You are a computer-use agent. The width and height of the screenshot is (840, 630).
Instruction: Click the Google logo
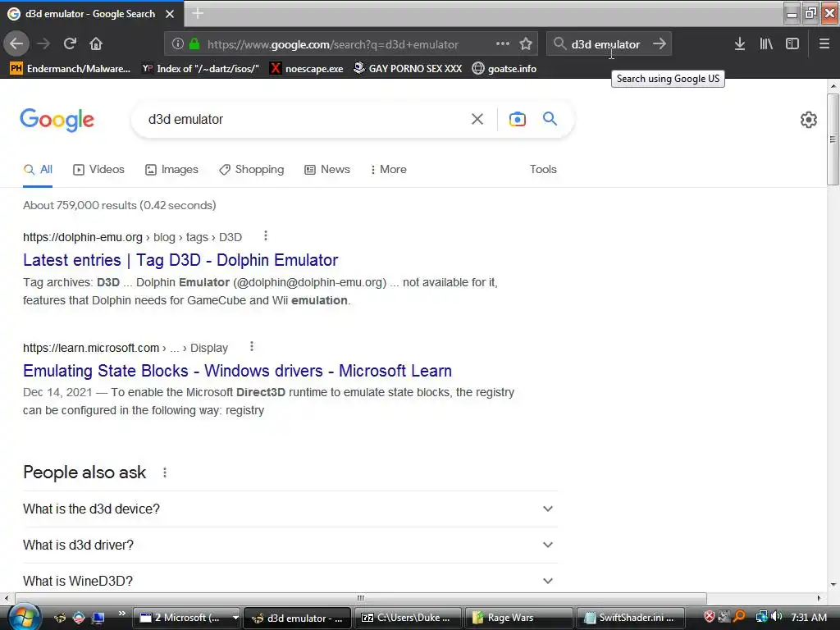(57, 120)
